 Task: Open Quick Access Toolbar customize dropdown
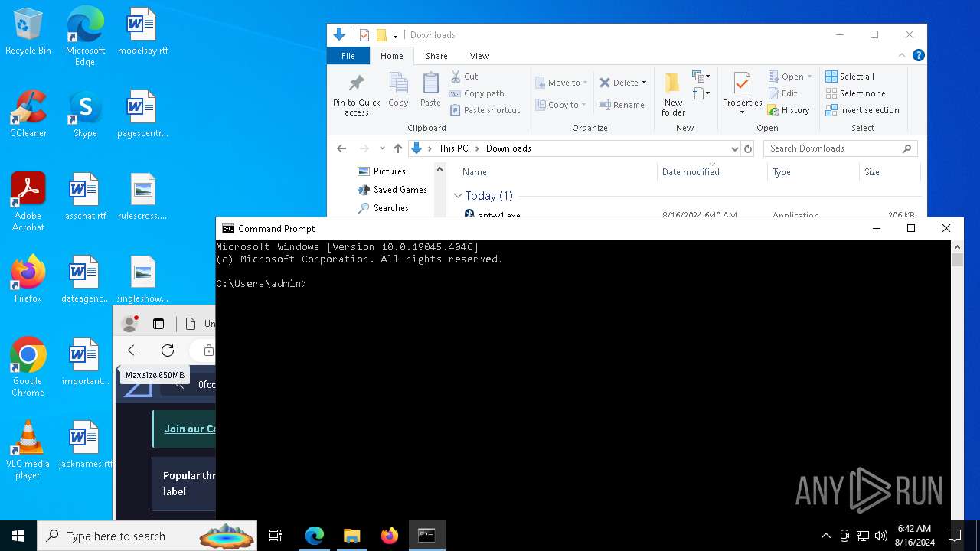pyautogui.click(x=395, y=35)
